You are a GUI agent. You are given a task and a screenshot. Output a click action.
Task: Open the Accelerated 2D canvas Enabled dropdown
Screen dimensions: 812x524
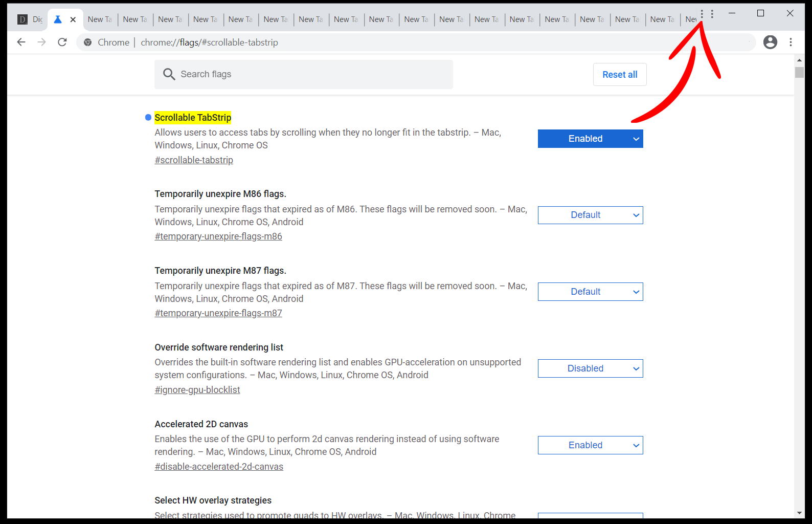coord(590,445)
